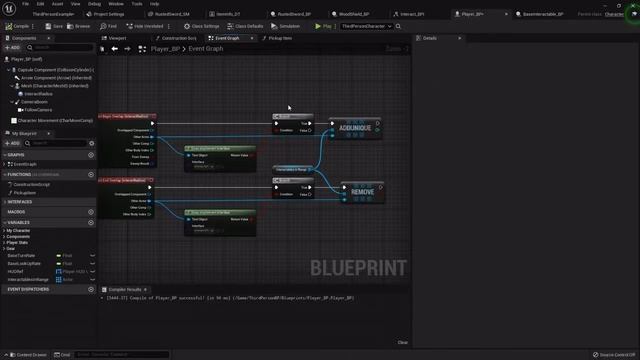640x360 pixels.
Task: Click the ADDUNIQUE array node
Action: [x=355, y=128]
